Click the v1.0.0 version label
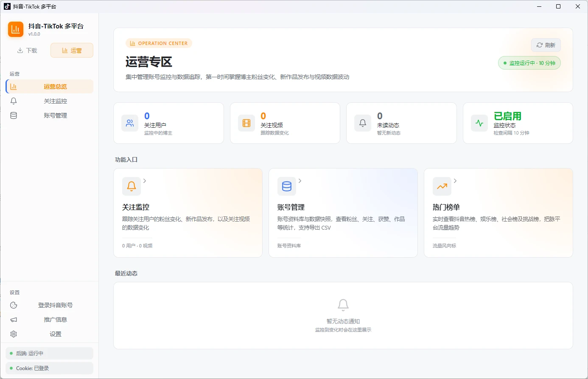The width and height of the screenshot is (588, 379). (34, 34)
